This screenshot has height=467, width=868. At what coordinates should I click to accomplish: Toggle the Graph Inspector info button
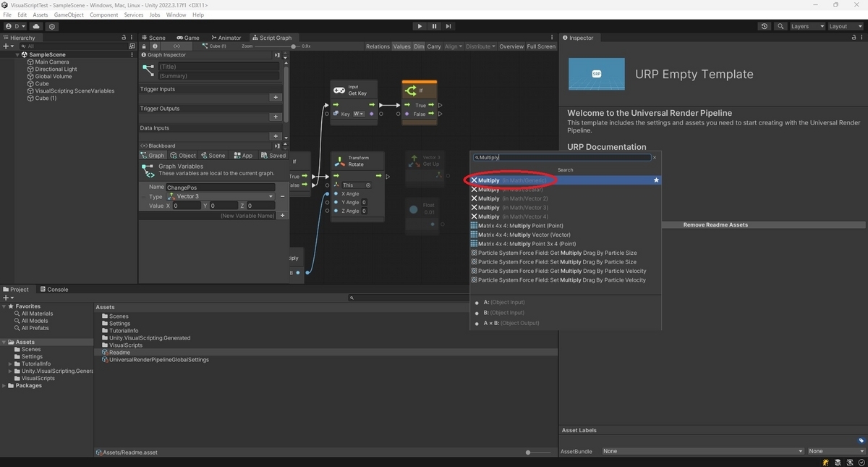[x=155, y=46]
